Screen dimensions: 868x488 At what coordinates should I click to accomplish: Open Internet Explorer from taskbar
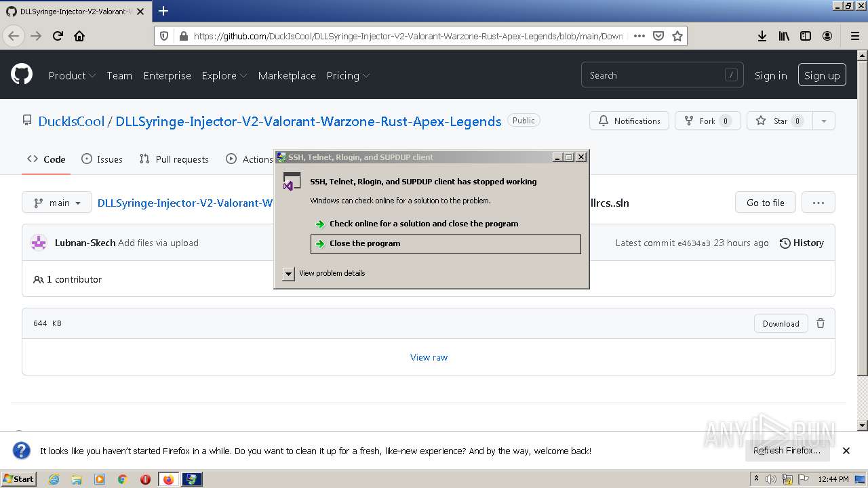[x=54, y=479]
